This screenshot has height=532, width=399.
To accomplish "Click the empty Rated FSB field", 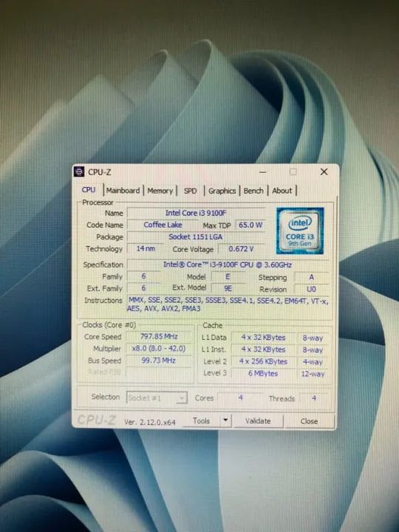I will [x=159, y=372].
